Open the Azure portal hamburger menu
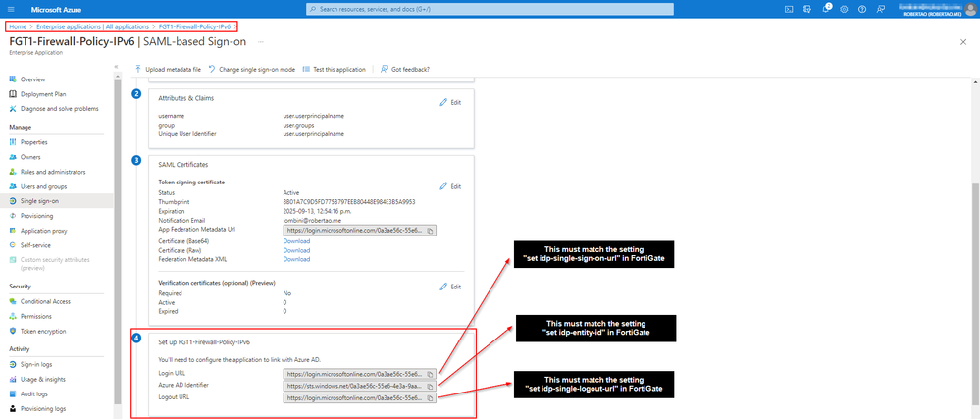The height and width of the screenshot is (419, 980). [x=10, y=9]
